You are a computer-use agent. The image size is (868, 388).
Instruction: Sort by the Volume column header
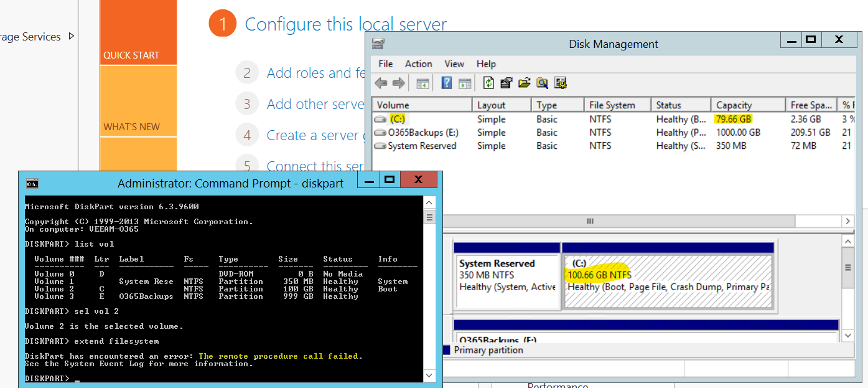(x=422, y=105)
